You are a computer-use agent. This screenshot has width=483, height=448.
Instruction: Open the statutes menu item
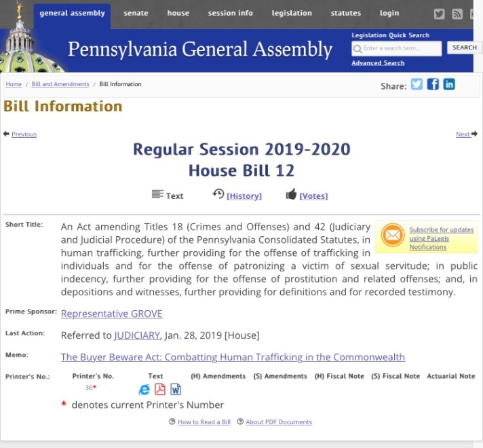pos(346,13)
